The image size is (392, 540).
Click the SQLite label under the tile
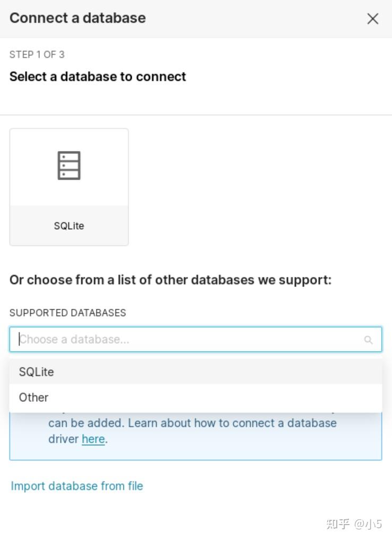69,225
